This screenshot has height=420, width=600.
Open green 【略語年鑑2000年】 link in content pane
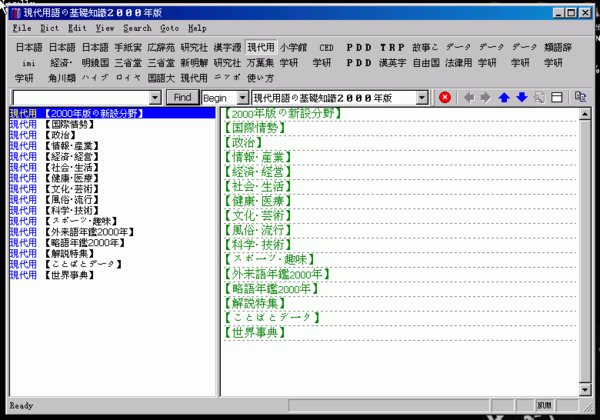[271, 288]
